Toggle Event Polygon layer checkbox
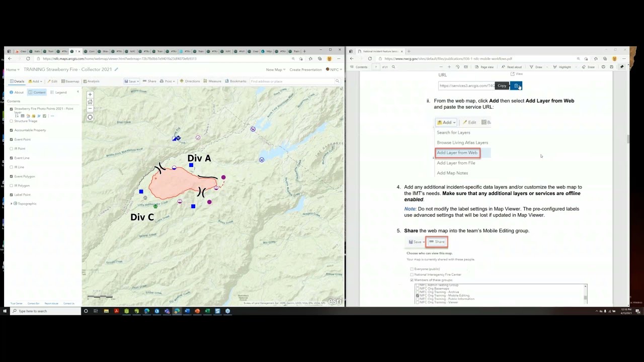The width and height of the screenshot is (644, 362). pyautogui.click(x=12, y=176)
